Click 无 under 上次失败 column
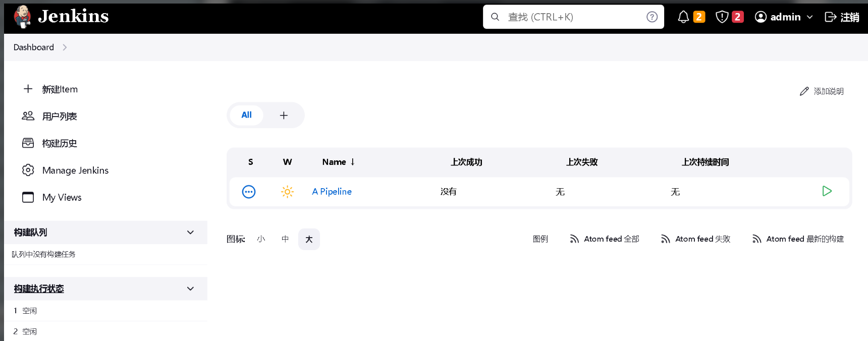This screenshot has width=868, height=341. tap(560, 192)
